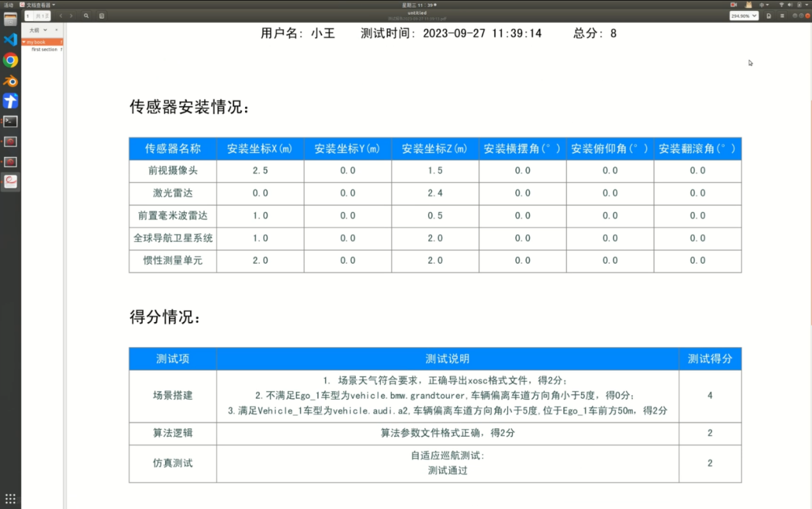This screenshot has height=509, width=812.
Task: Open the hamburger options menu of Evince
Action: tap(782, 15)
